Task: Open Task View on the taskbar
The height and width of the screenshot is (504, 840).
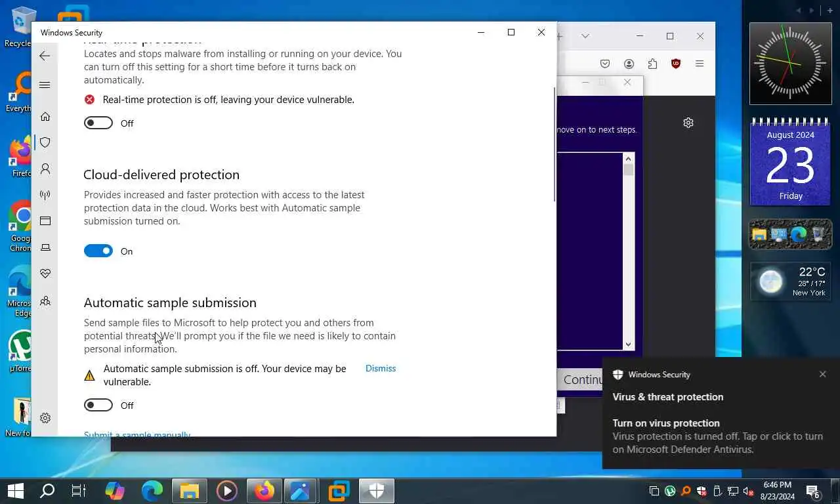Action: point(79,491)
